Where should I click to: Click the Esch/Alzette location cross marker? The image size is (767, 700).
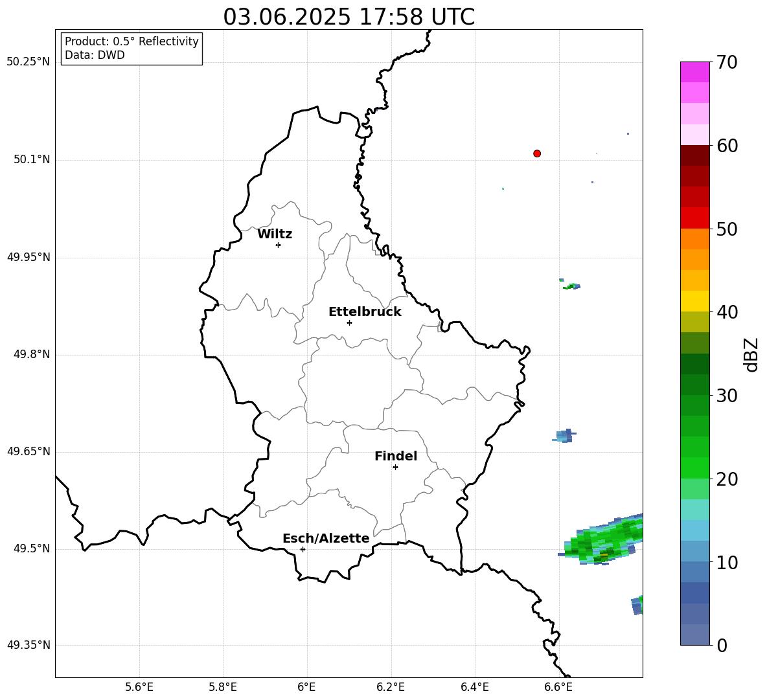(x=303, y=549)
